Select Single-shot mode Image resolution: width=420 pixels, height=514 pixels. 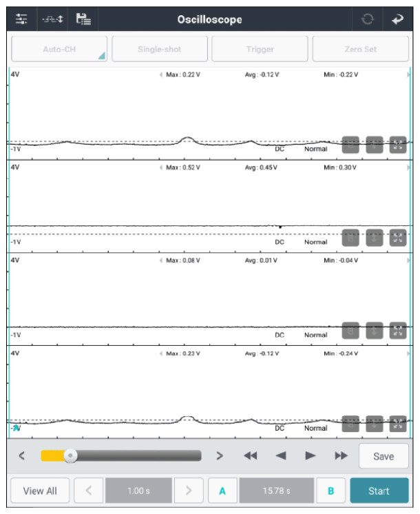[x=159, y=50]
